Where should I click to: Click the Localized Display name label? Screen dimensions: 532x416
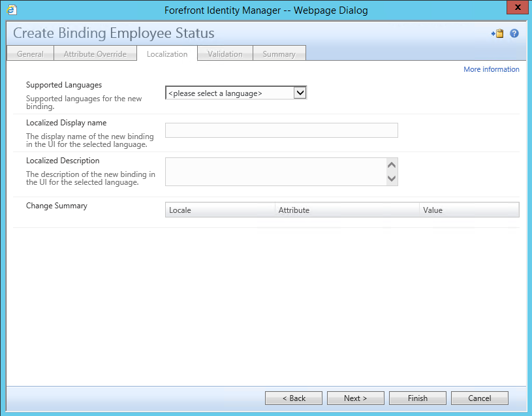pos(66,123)
